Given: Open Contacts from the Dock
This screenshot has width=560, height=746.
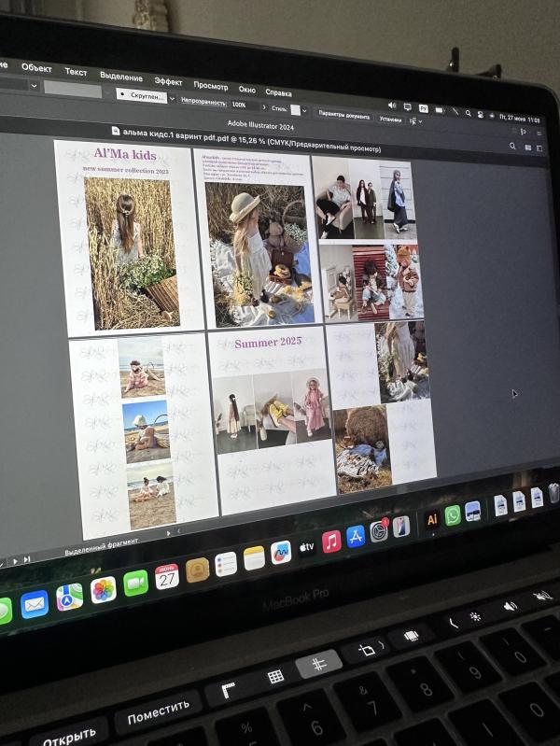Looking at the screenshot, I should (x=197, y=570).
